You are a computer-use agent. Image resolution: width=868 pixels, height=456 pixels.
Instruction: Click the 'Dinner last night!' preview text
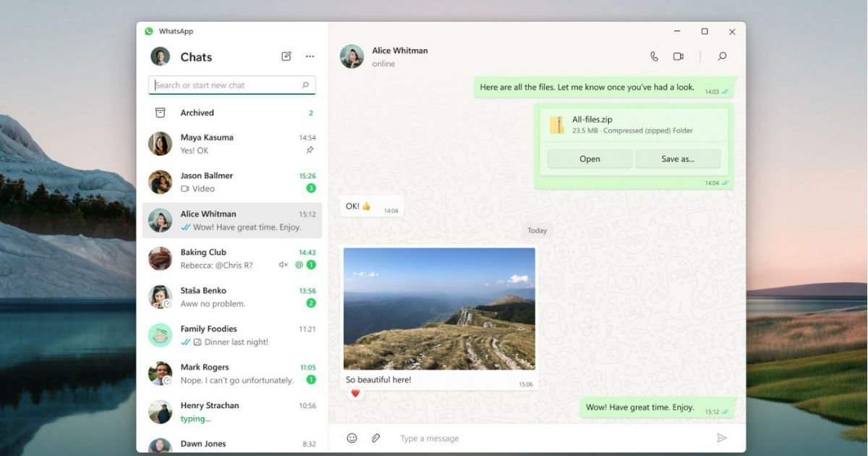pyautogui.click(x=237, y=342)
